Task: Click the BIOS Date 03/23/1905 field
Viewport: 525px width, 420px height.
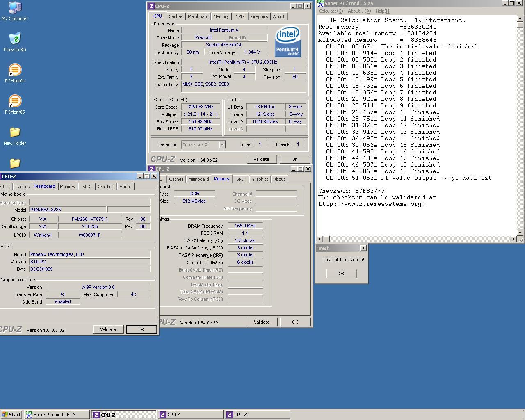Action: (x=90, y=269)
